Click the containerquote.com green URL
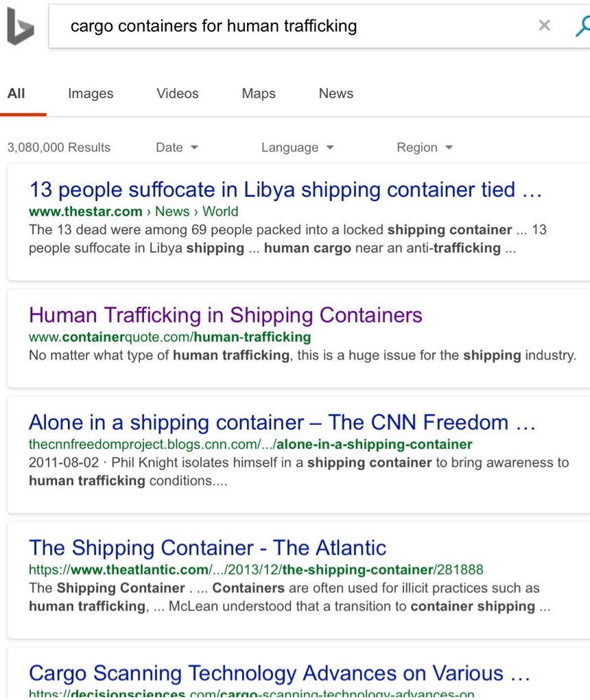 click(169, 337)
